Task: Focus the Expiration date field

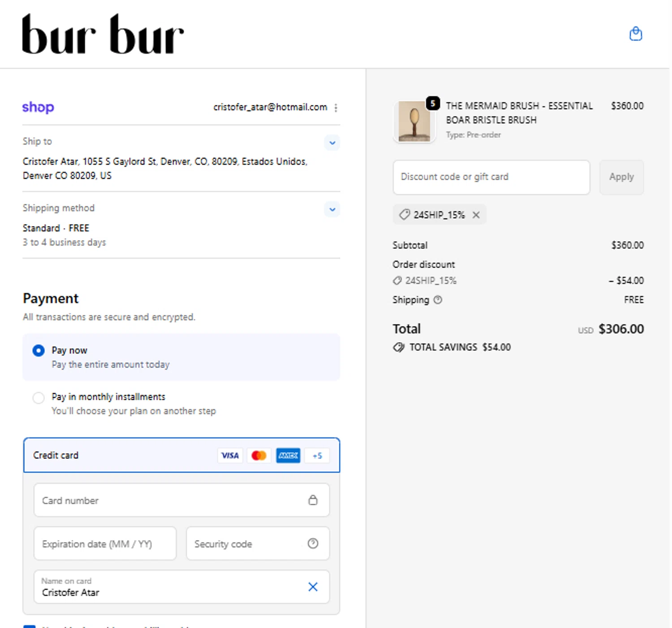Action: point(105,543)
